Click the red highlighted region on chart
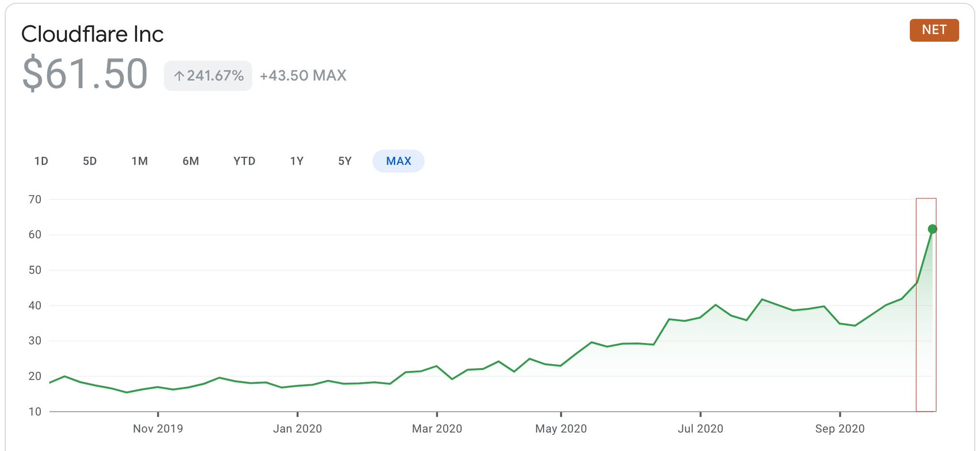 point(926,335)
